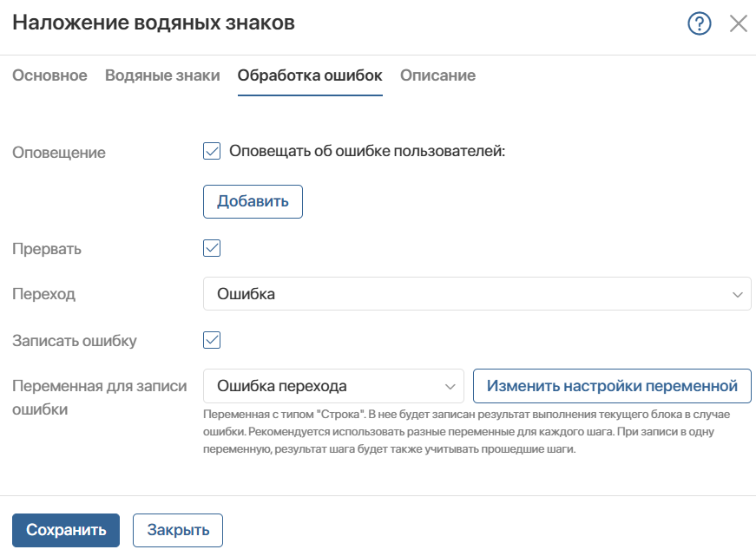Click the 'Закрыть' button
Image resolution: width=756 pixels, height=556 pixels.
[178, 530]
